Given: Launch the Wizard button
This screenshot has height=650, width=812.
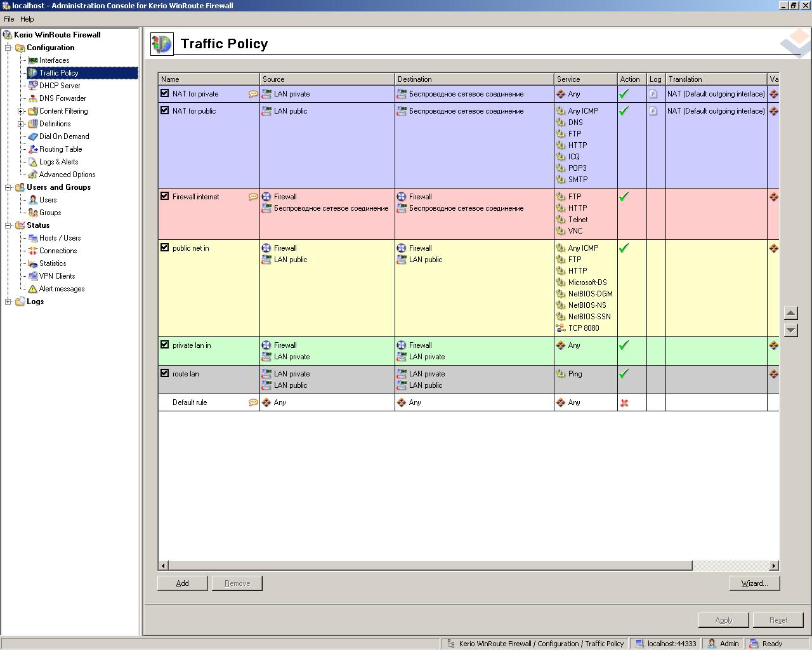Looking at the screenshot, I should click(x=754, y=583).
